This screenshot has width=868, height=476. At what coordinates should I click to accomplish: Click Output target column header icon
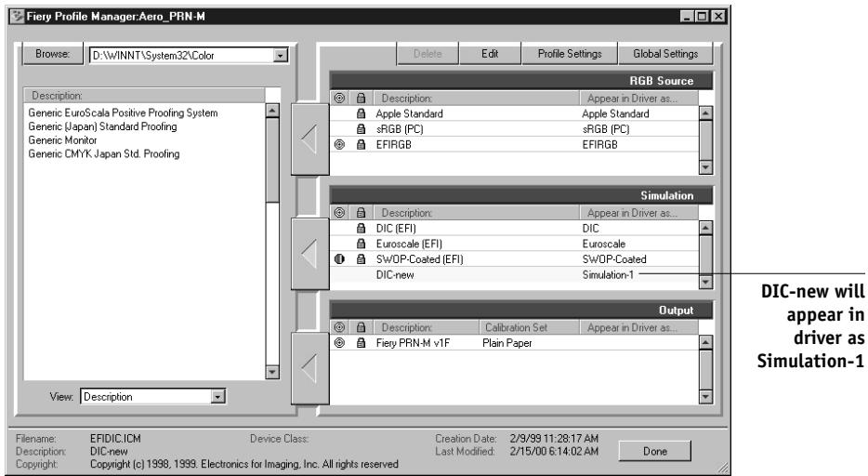(340, 327)
